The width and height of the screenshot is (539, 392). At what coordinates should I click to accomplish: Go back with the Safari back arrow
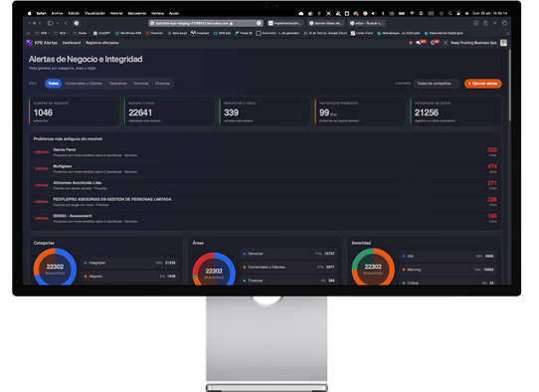66,23
